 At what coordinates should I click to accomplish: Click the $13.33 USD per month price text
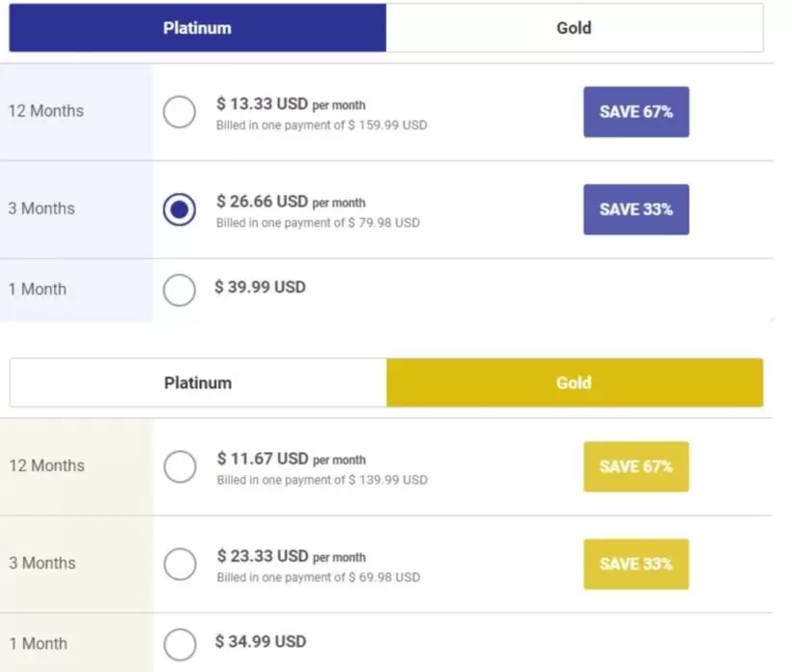[291, 104]
